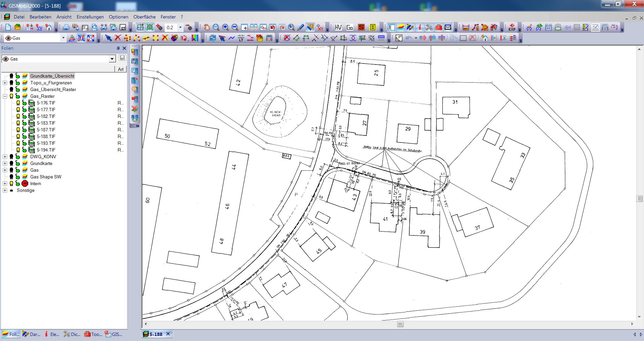The width and height of the screenshot is (644, 341).
Task: Switch to the 5-188 document tab
Action: click(156, 334)
